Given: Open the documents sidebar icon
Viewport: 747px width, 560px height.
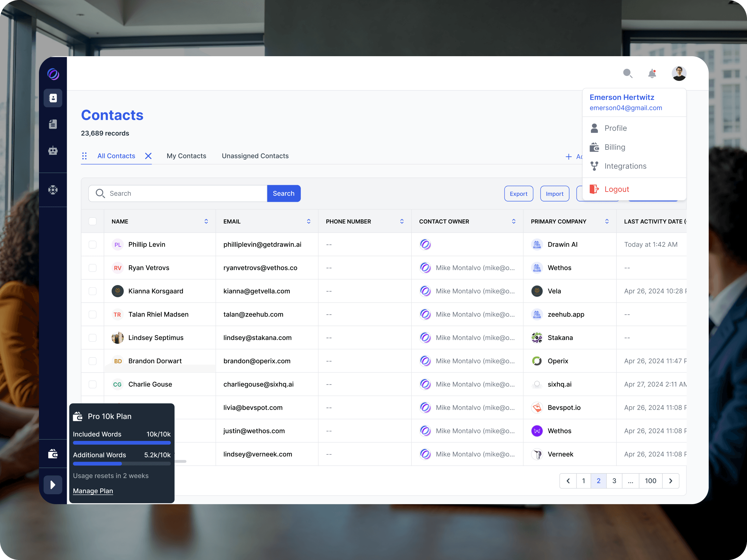Looking at the screenshot, I should (x=53, y=124).
